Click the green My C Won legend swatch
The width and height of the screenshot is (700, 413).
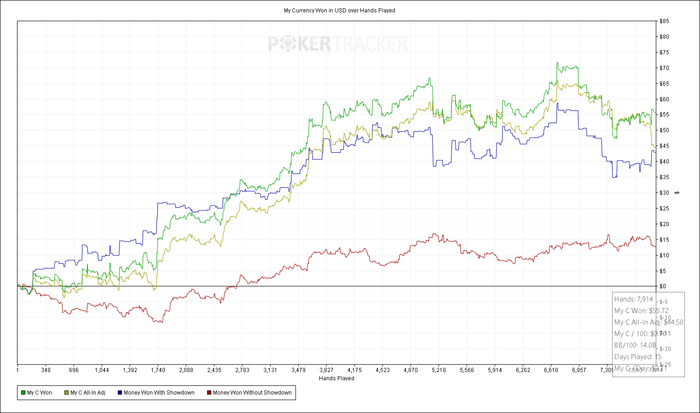click(23, 393)
